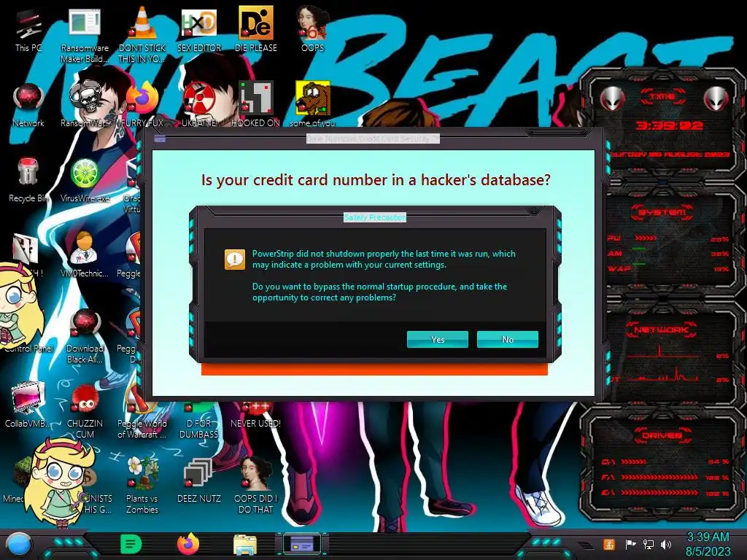747x560 pixels.
Task: Select the VLC cone DONT STICK icon
Action: 142,36
